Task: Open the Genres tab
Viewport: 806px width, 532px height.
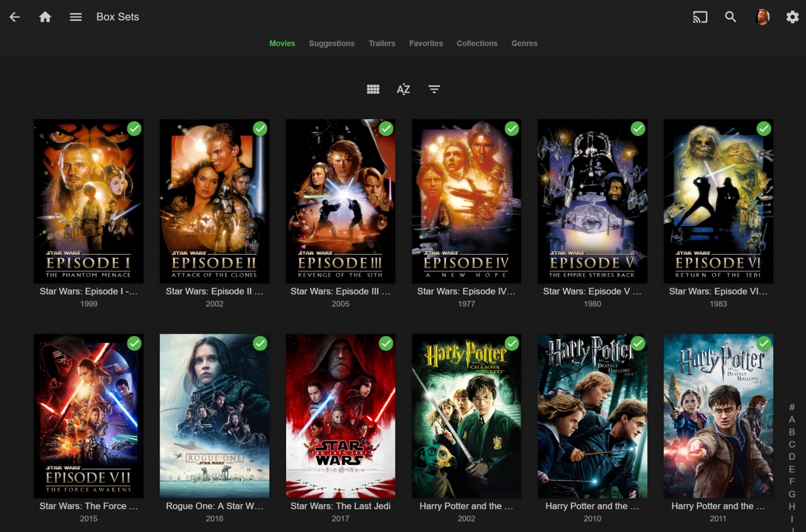Action: [x=524, y=43]
